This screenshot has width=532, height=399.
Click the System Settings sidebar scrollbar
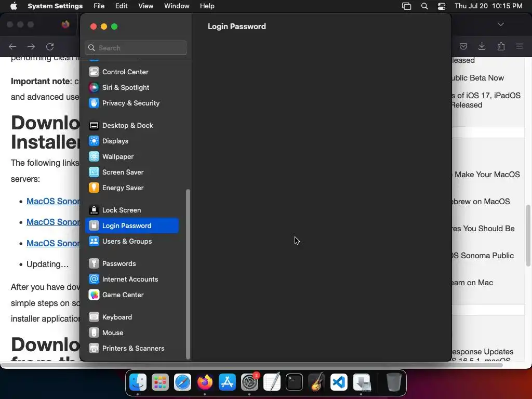188,274
